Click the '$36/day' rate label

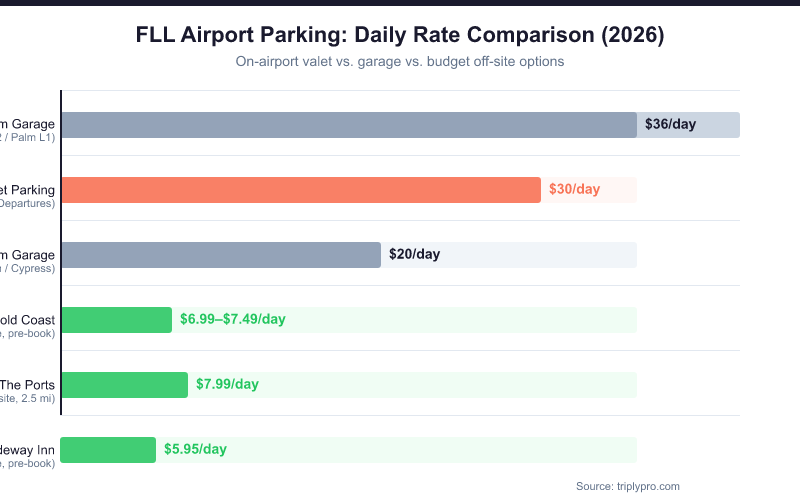click(x=670, y=125)
